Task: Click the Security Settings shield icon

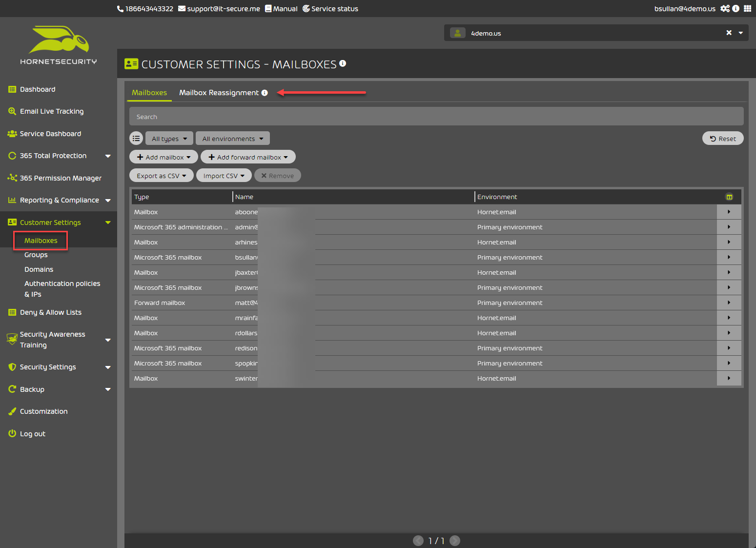Action: (12, 367)
